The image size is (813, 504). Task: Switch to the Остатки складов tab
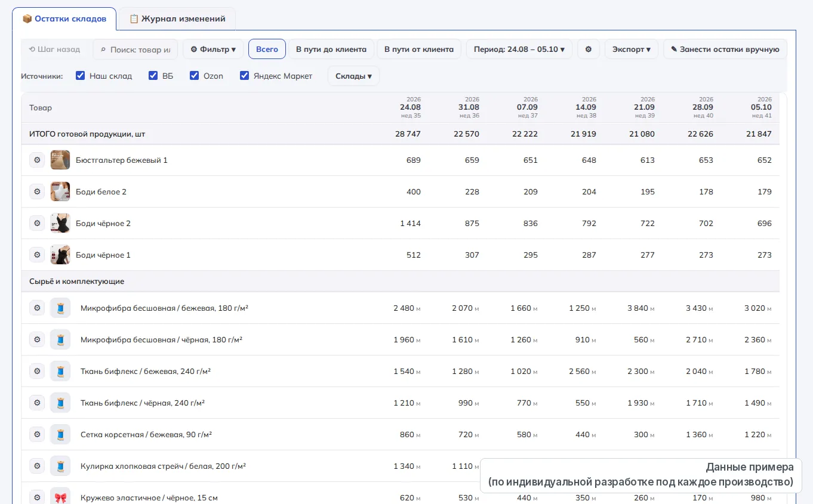pos(64,18)
